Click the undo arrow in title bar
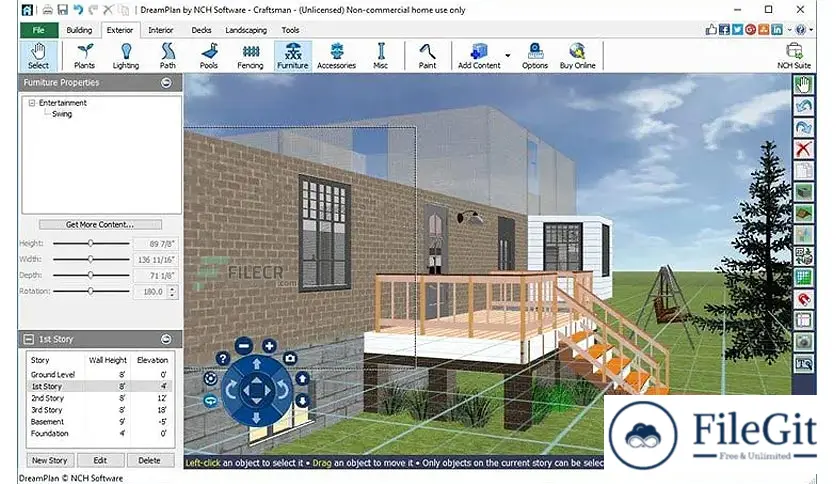Image resolution: width=836 pixels, height=484 pixels. pos(78,10)
